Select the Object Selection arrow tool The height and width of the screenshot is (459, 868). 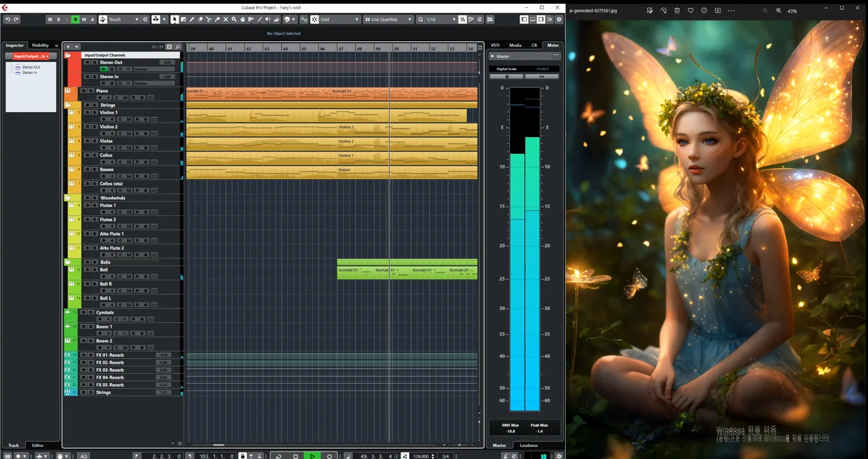(174, 19)
